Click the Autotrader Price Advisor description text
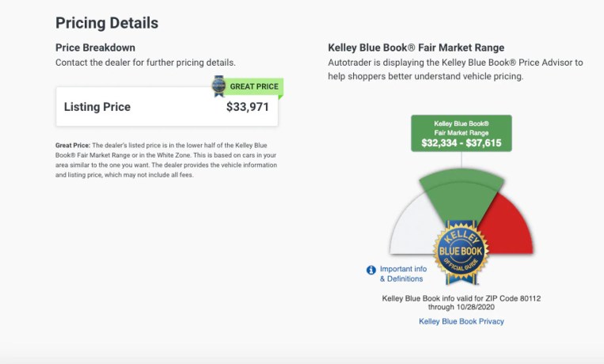Image resolution: width=604 pixels, height=364 pixels. [x=455, y=69]
